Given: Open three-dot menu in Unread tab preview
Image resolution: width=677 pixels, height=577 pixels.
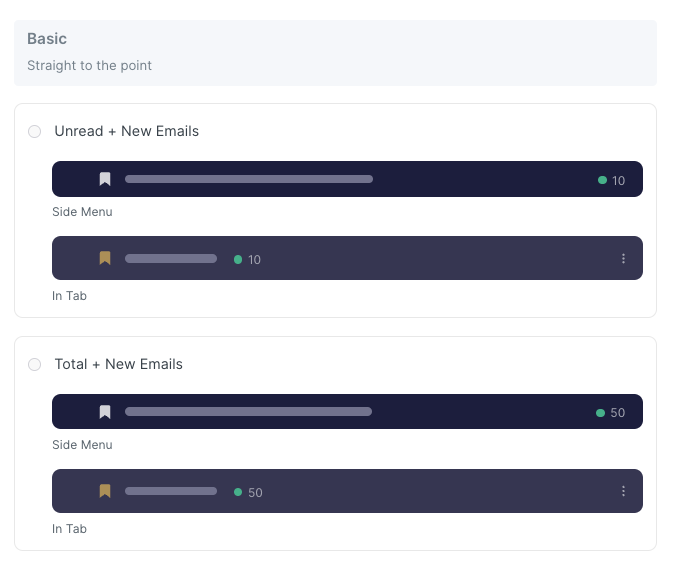Looking at the screenshot, I should click(623, 258).
